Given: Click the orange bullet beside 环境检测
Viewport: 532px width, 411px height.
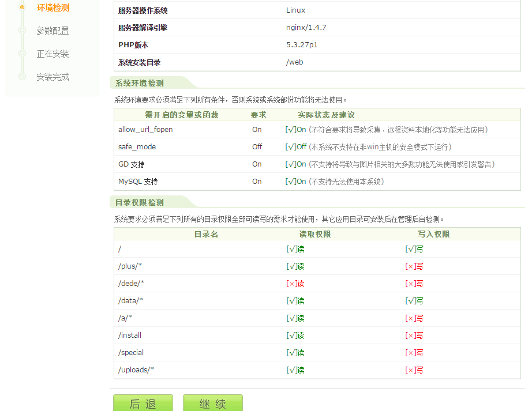Looking at the screenshot, I should coord(22,7).
